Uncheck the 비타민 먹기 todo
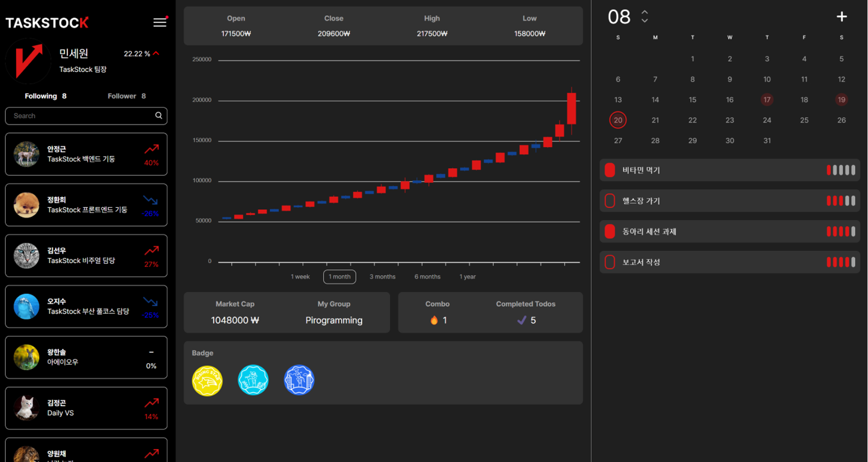The width and height of the screenshot is (868, 462). (x=609, y=169)
